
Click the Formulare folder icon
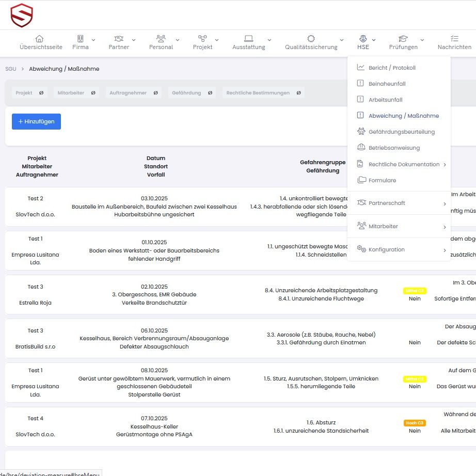coord(361,180)
